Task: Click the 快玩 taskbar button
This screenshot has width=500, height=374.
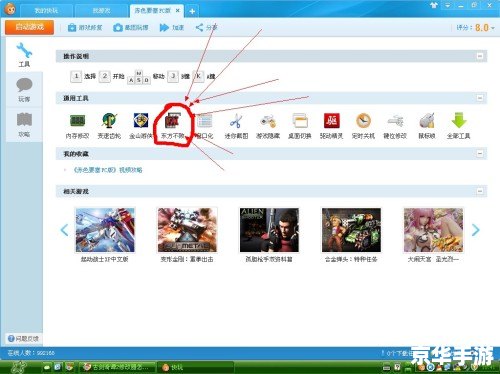Action: [x=196, y=367]
